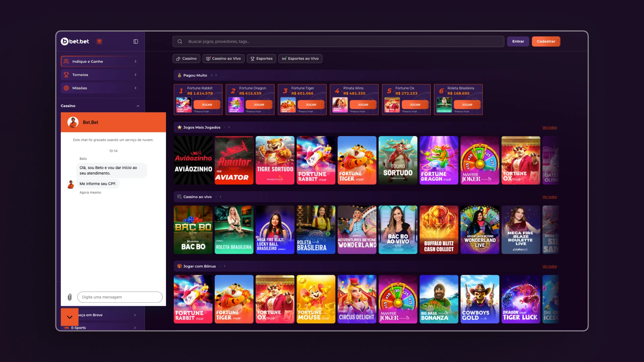This screenshot has width=644, height=362.
Task: Click JOGAR for Fortune Rabbit
Action: (x=207, y=105)
